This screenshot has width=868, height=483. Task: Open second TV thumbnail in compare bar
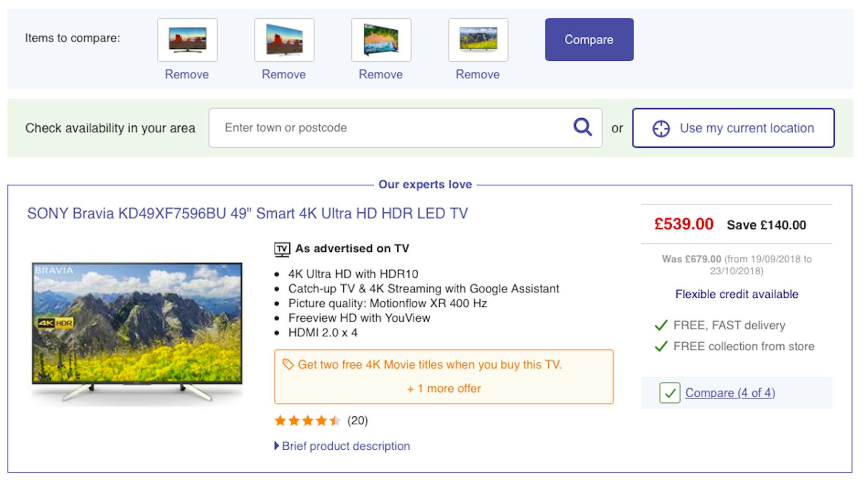coord(285,40)
